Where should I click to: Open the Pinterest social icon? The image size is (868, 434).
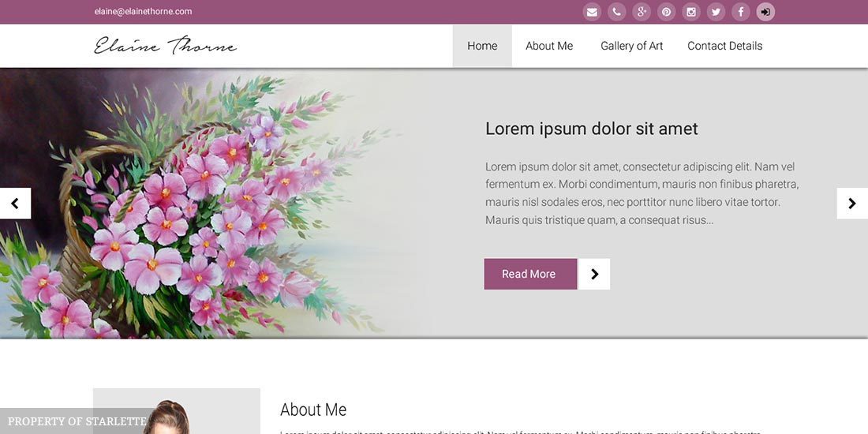667,12
